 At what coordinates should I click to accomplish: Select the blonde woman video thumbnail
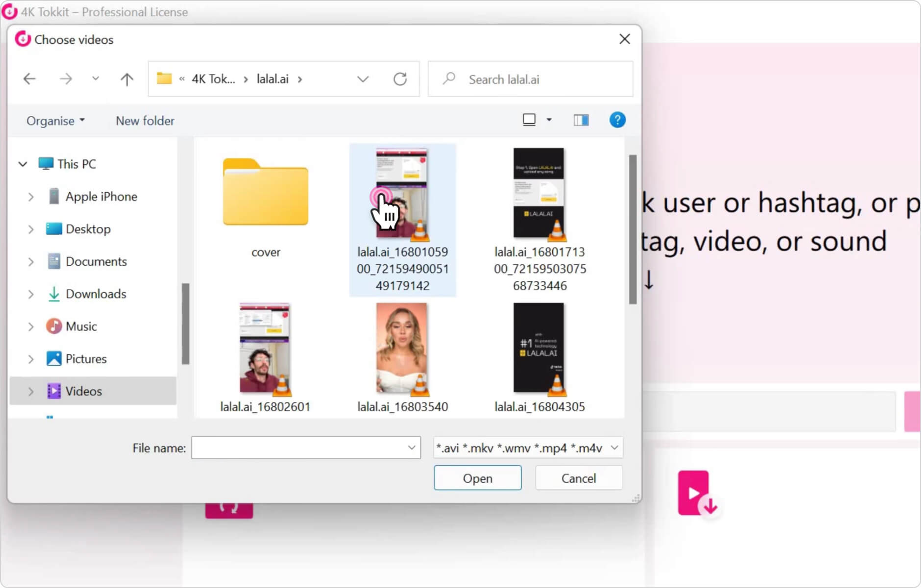pos(401,348)
